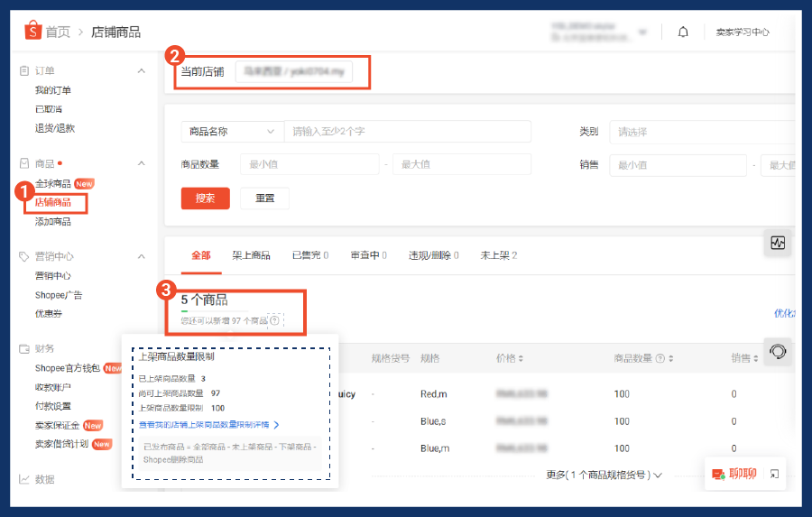The width and height of the screenshot is (812, 517).
Task: Open 全球商品 in sidebar
Action: click(x=53, y=183)
